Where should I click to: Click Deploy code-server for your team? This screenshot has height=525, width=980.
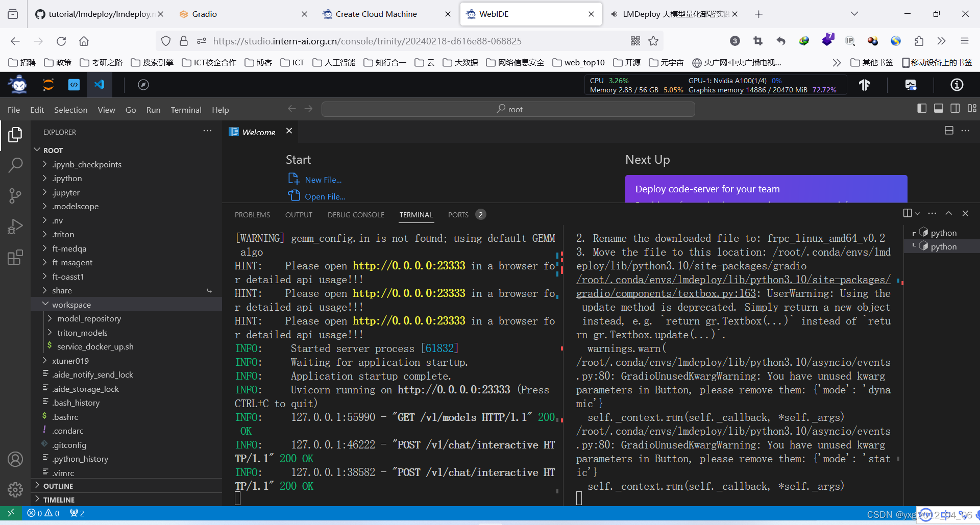coord(707,189)
